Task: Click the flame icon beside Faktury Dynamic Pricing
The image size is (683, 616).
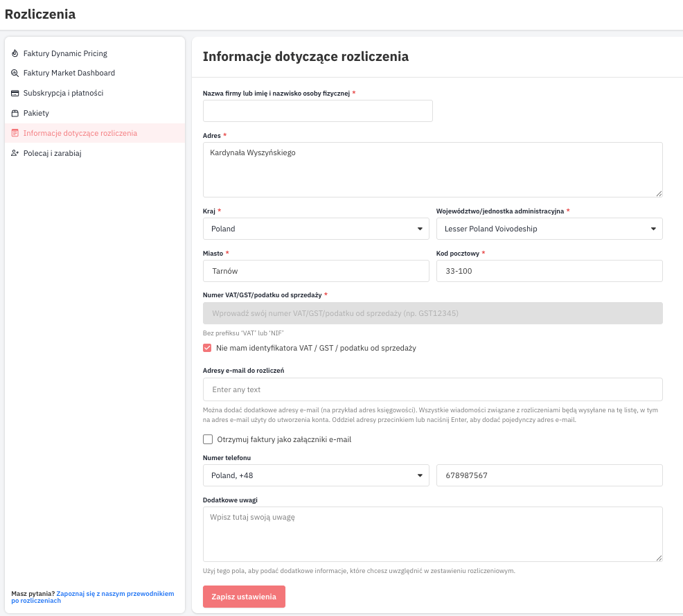Action: click(x=15, y=53)
